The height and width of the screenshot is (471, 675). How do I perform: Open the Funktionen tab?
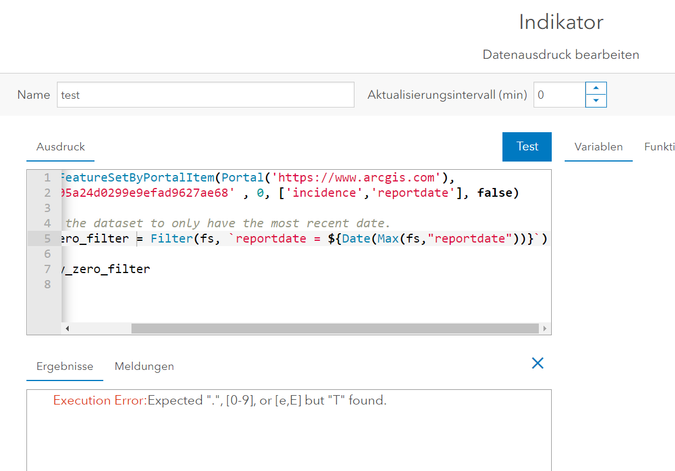coord(659,147)
